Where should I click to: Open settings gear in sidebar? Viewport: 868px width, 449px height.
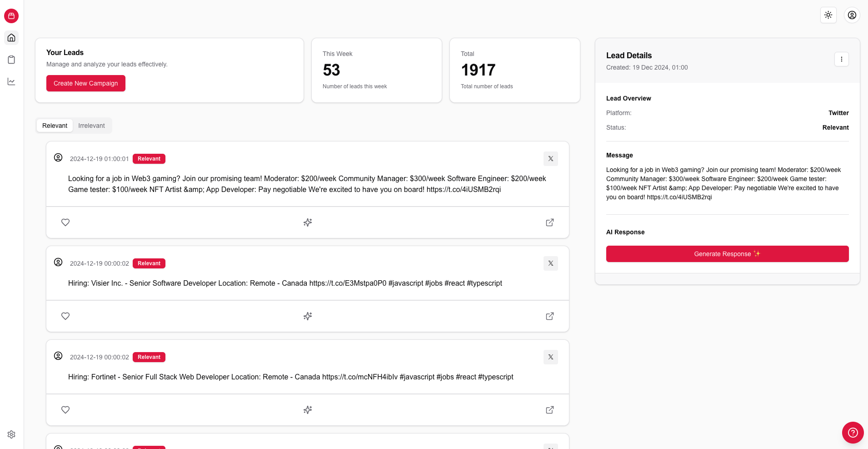point(11,434)
